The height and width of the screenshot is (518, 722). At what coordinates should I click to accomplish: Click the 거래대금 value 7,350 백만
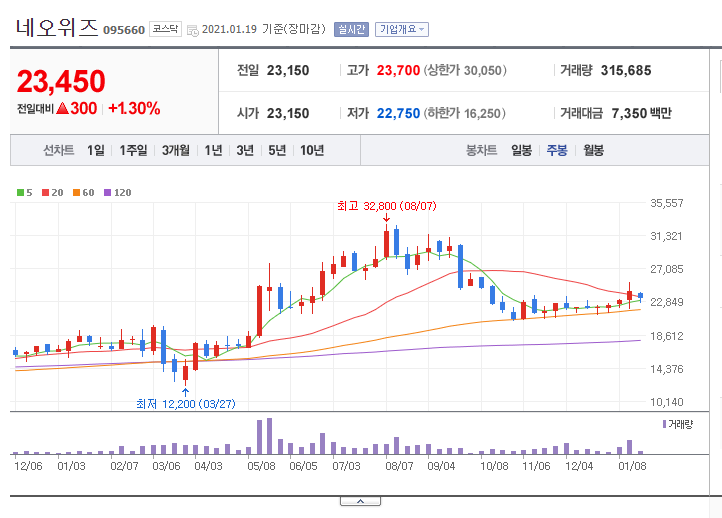click(x=641, y=113)
